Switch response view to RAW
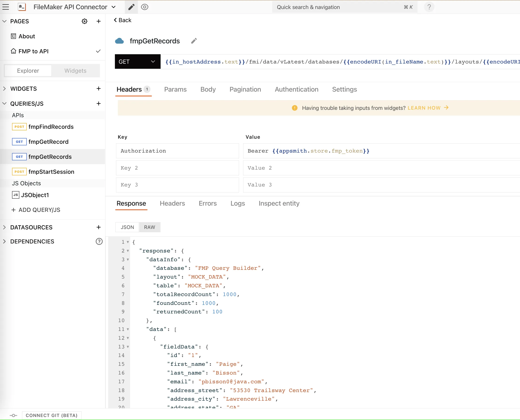Screen dimensions: 520x420 point(149,227)
